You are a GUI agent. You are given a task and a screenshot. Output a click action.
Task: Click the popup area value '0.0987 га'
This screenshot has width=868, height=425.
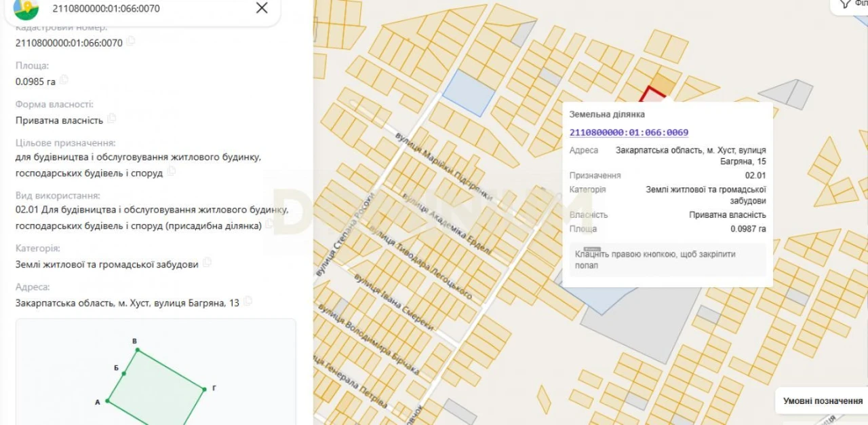(x=748, y=229)
